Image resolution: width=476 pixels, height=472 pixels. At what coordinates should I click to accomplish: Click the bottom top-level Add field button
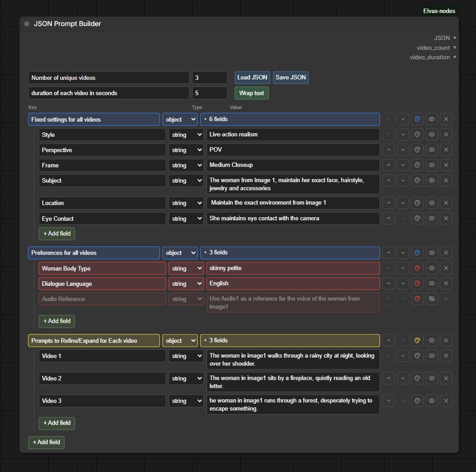click(46, 442)
